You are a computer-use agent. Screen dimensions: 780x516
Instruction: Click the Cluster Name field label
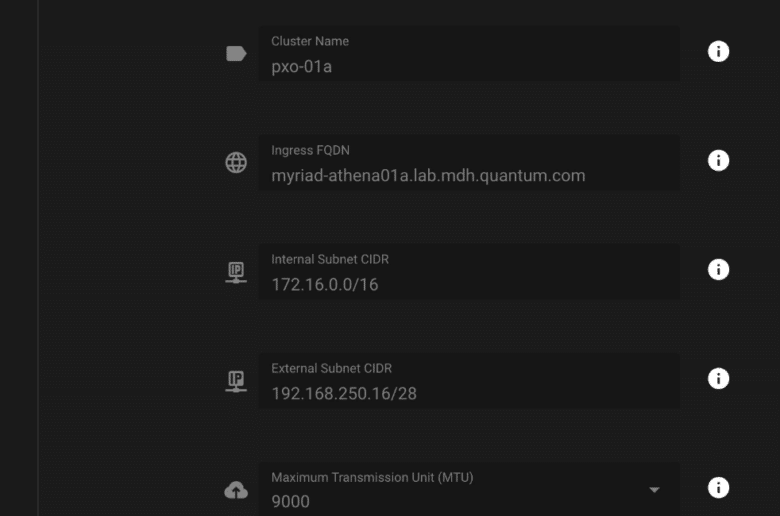pyautogui.click(x=310, y=41)
